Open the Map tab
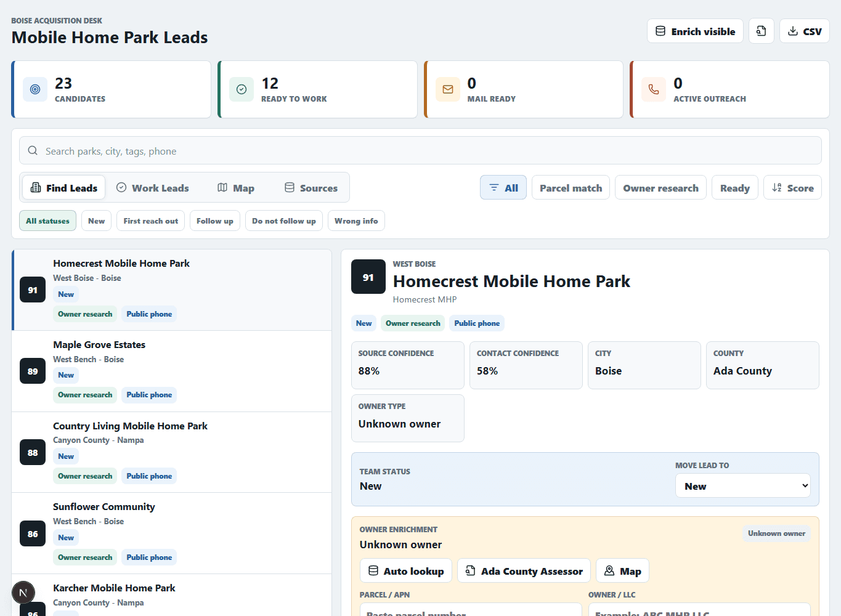 (236, 188)
